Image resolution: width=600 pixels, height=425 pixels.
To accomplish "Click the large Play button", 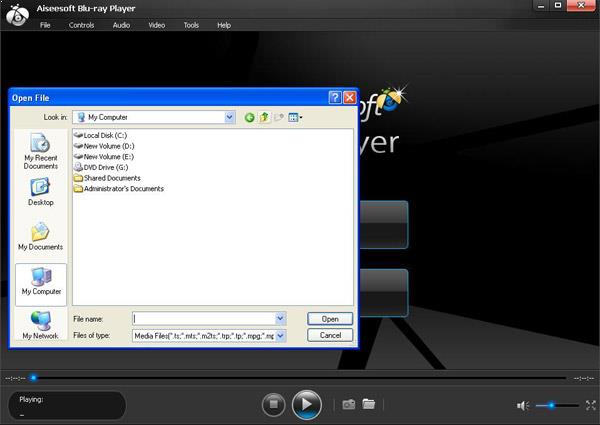I will click(x=307, y=404).
